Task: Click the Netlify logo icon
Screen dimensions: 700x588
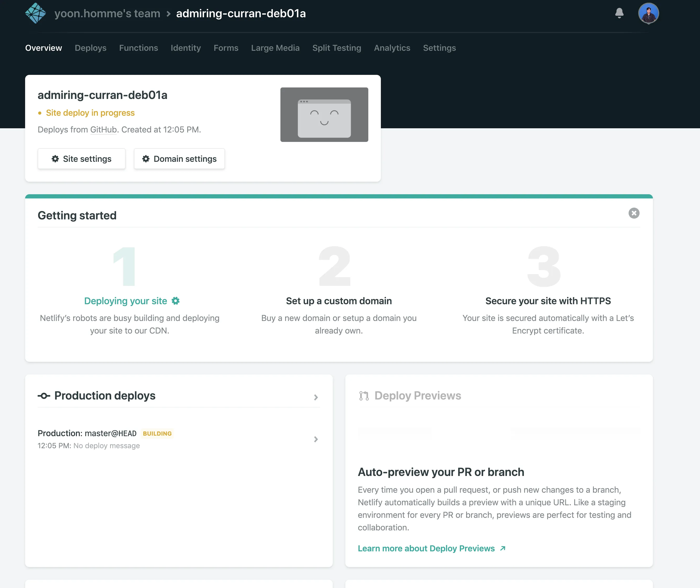Action: [35, 13]
